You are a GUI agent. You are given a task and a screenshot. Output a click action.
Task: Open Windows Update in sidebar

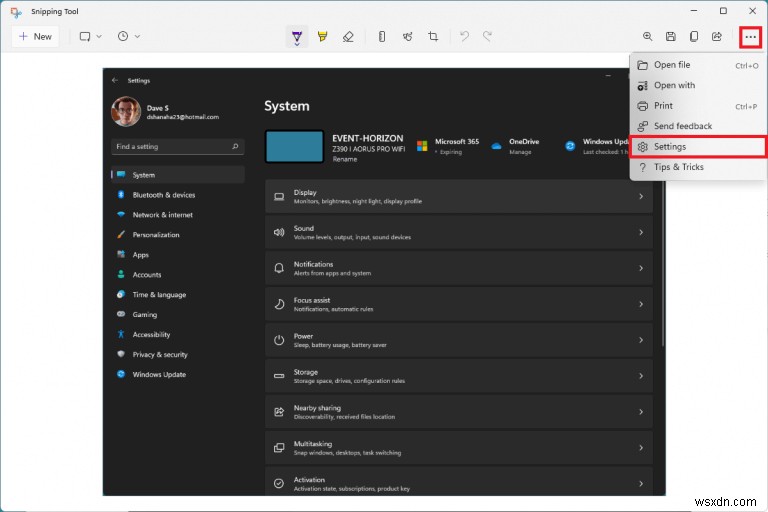[x=178, y=374]
